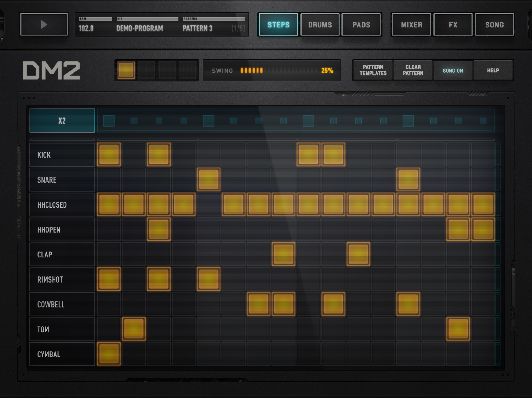Select the TOM track label
Screen dimensions: 532x398
(x=62, y=329)
